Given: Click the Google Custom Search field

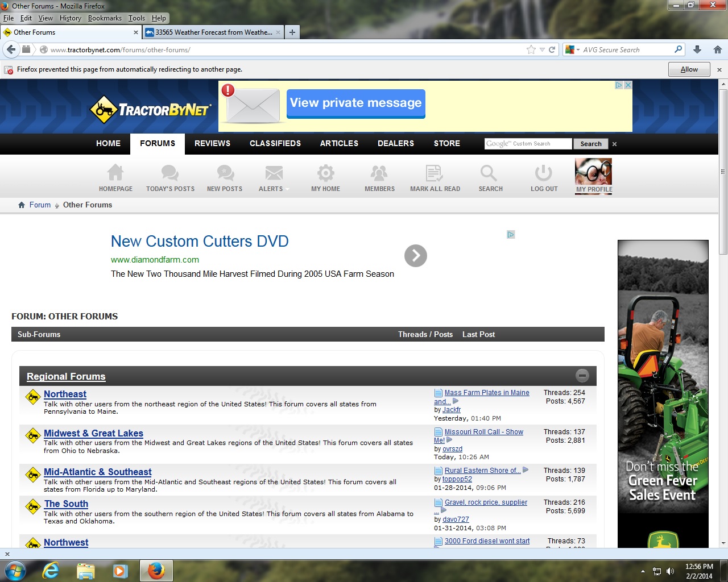Looking at the screenshot, I should [528, 144].
